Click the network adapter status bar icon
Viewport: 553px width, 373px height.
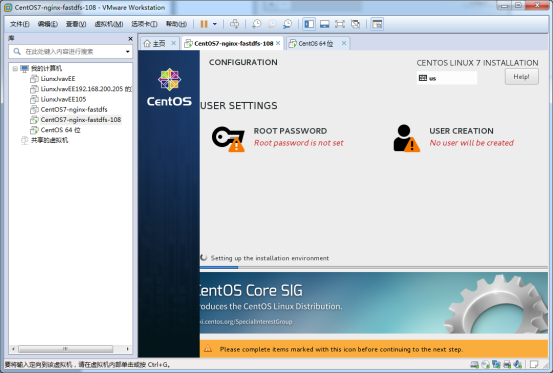[x=497, y=364]
